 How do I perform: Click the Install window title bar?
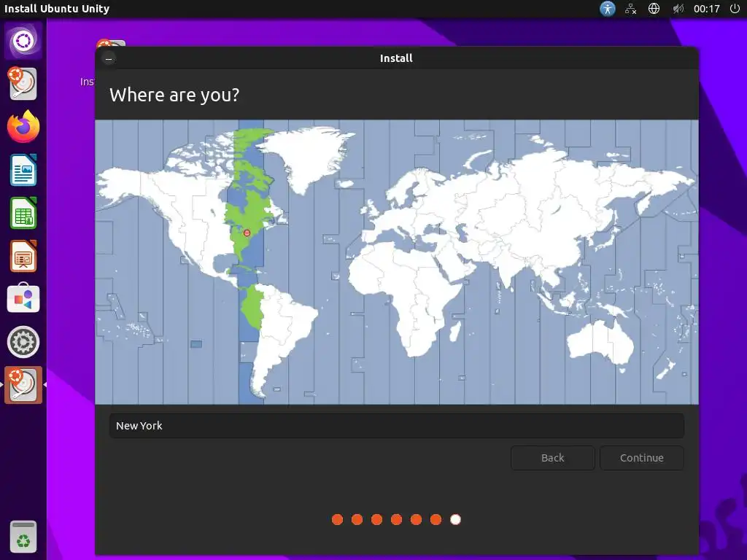click(397, 58)
